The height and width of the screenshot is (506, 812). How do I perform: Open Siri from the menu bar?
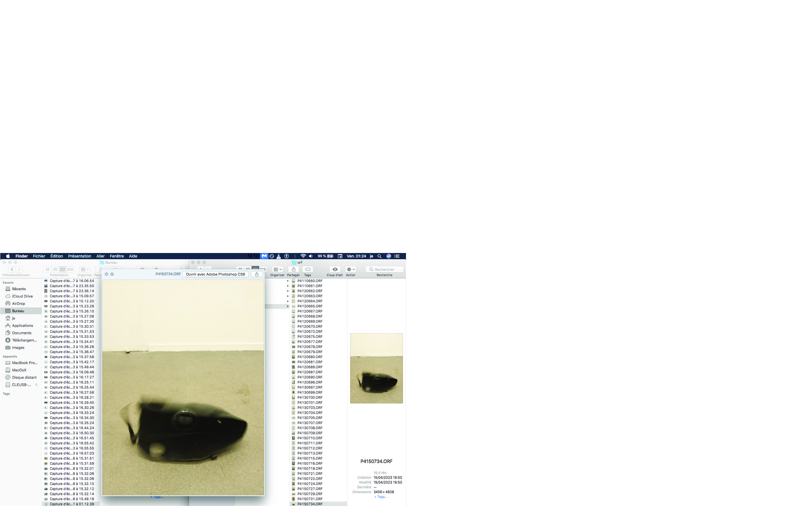[x=389, y=256]
